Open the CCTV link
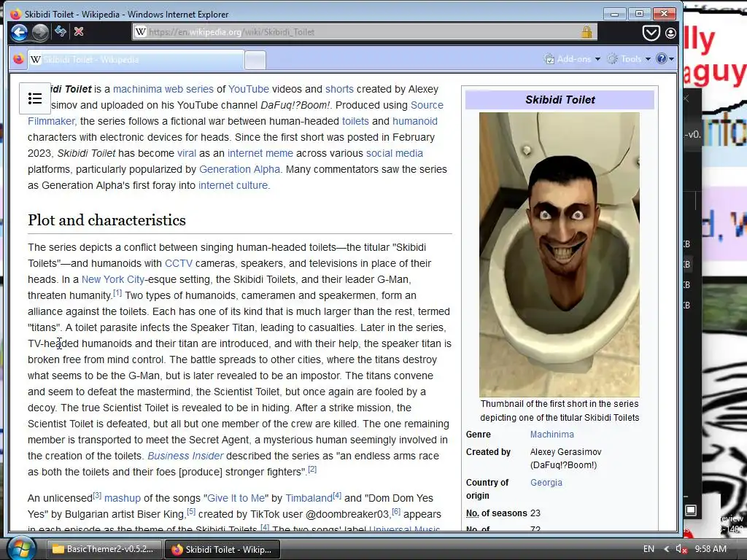 tap(179, 263)
